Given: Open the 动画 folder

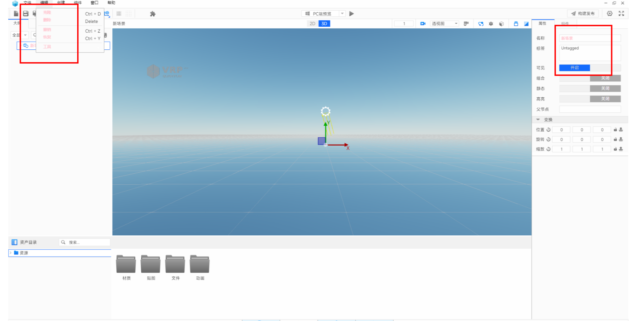Looking at the screenshot, I should click(200, 268).
